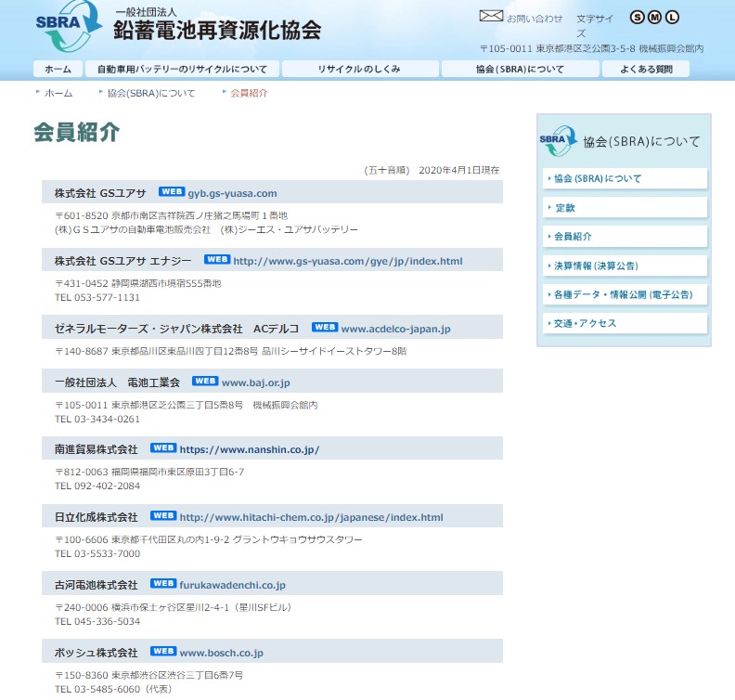Viewport: 735px width, 700px height.
Task: Open gs-yuasa.com/gye/jp/index.html link
Action: (x=348, y=261)
